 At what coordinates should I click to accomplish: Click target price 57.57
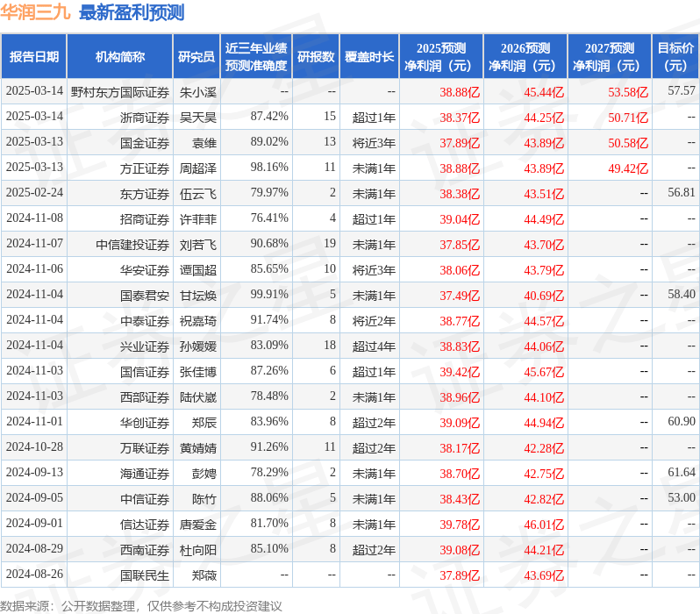(682, 91)
